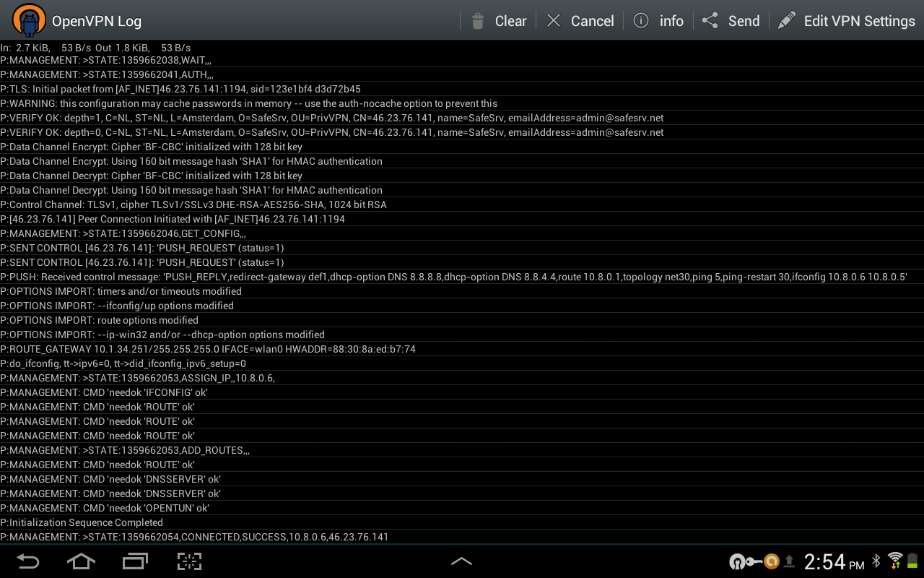Image resolution: width=924 pixels, height=578 pixels.
Task: Tap the orange circular notification icon
Action: 772,561
